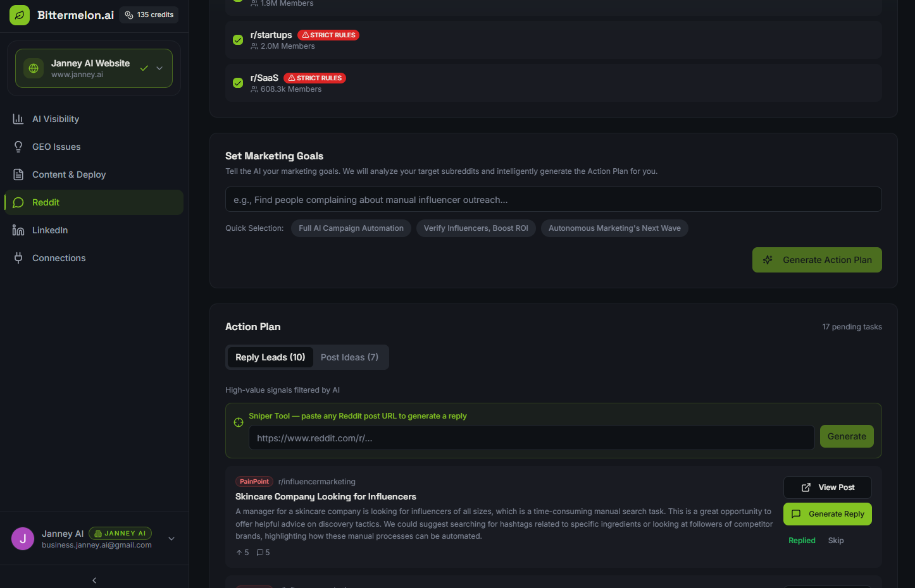Viewport: 915px width, 588px height.
Task: Click the purple J user avatar
Action: 23,539
